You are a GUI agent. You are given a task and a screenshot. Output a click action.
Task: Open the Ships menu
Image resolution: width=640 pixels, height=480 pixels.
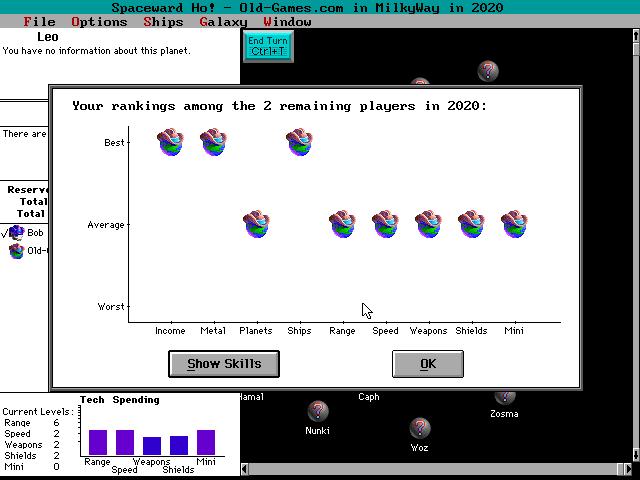point(163,22)
